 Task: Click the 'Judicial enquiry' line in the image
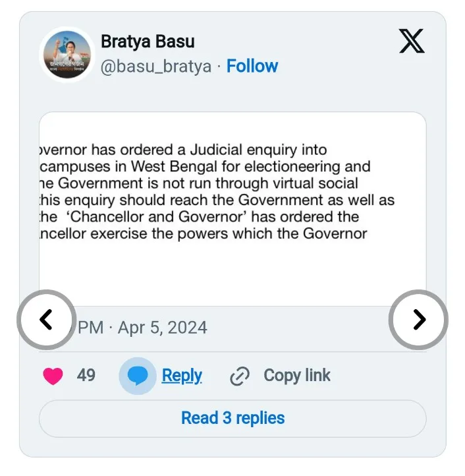pyautogui.click(x=184, y=150)
